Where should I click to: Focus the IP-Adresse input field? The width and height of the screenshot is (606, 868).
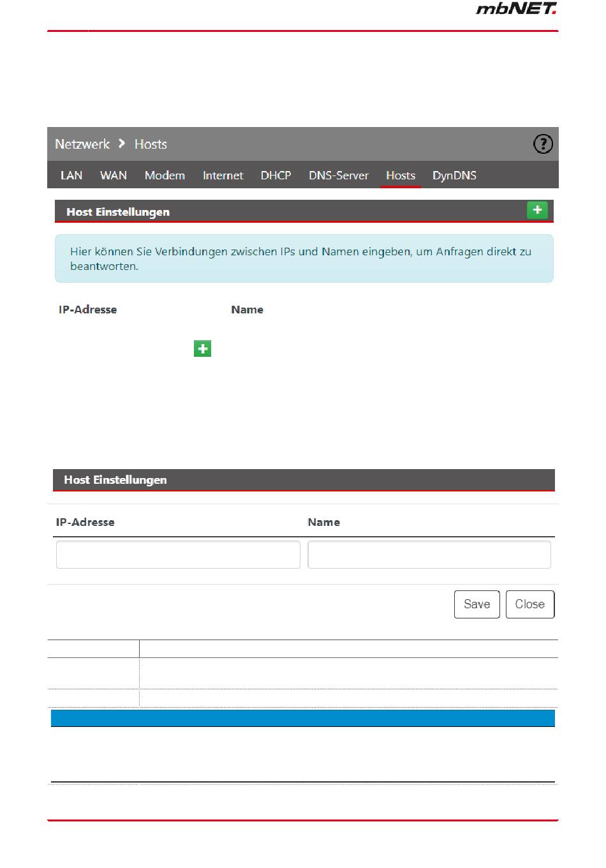tap(178, 555)
